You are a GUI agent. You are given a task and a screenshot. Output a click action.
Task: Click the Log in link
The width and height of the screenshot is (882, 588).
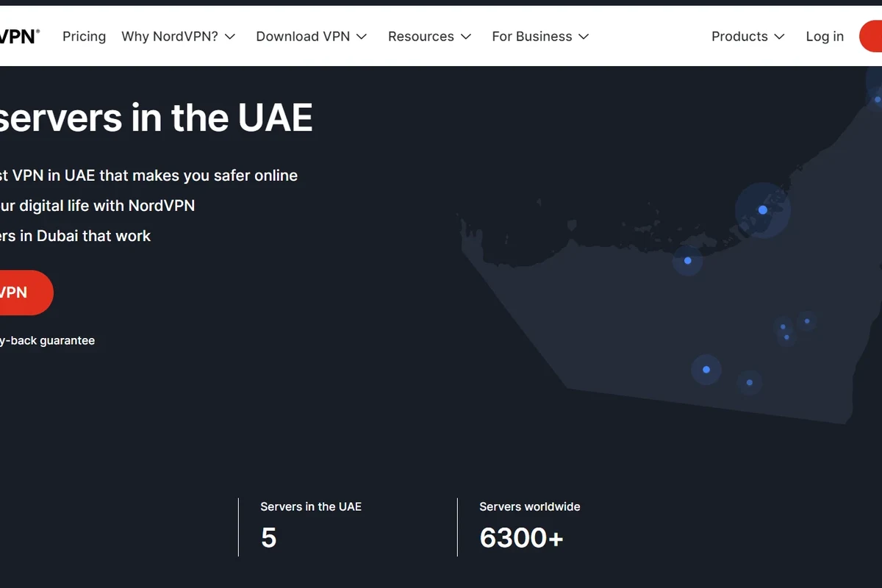(x=825, y=36)
